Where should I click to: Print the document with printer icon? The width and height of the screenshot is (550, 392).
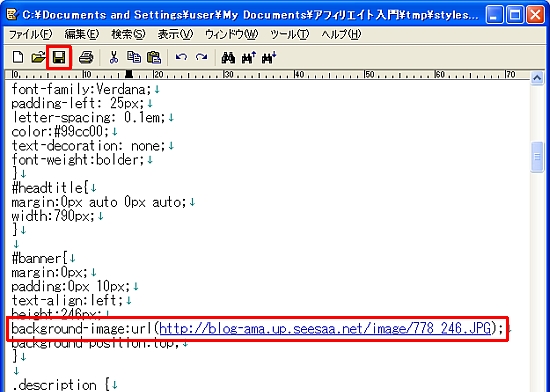point(86,58)
